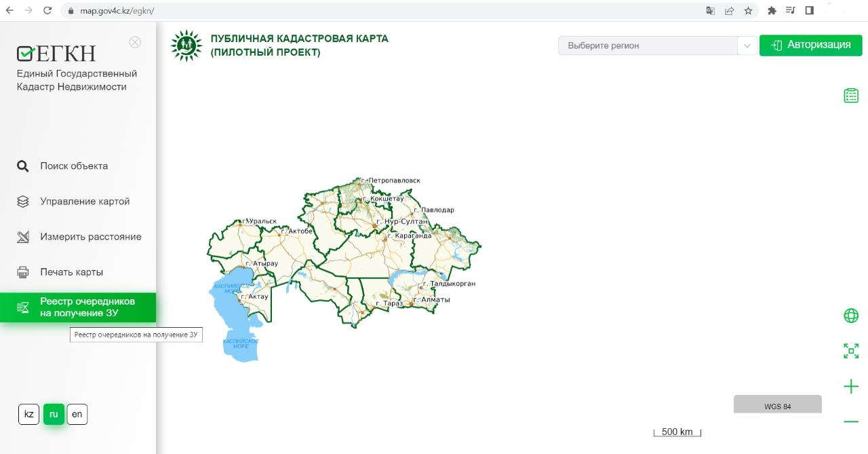This screenshot has height=454, width=868.
Task: Expand the Выберите регион dropdown arrow
Action: pos(747,45)
